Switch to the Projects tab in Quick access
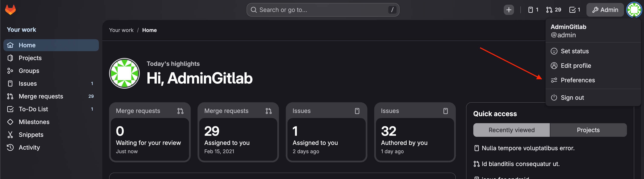Viewport: 644px width, 179px height. coord(588,130)
